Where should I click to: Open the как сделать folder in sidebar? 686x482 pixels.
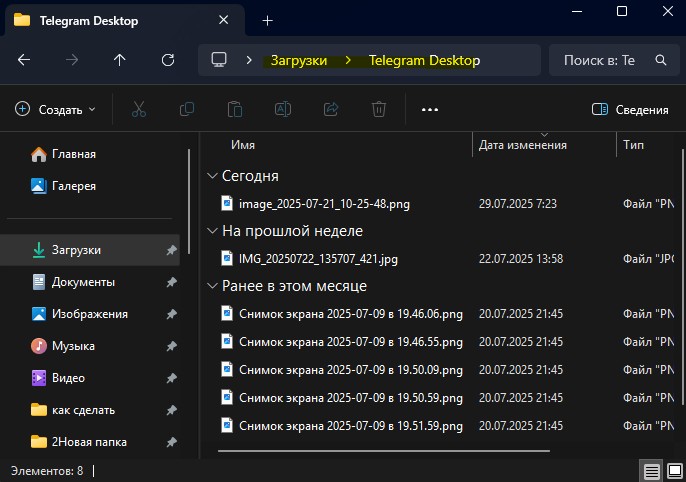pos(90,410)
